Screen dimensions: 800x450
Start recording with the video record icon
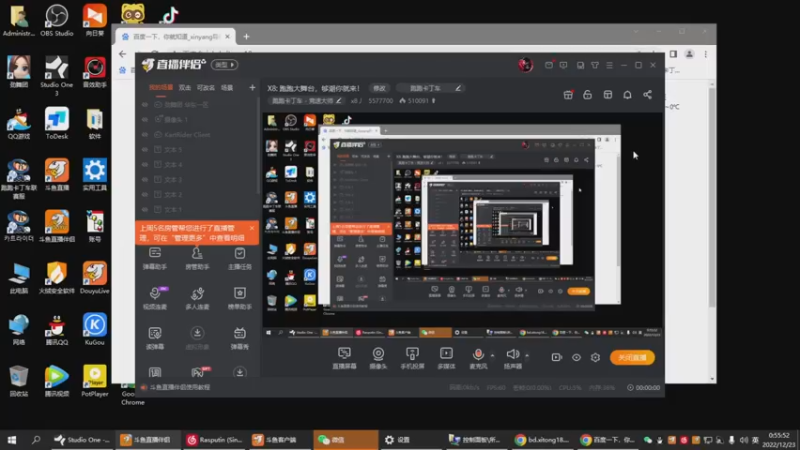(557, 358)
